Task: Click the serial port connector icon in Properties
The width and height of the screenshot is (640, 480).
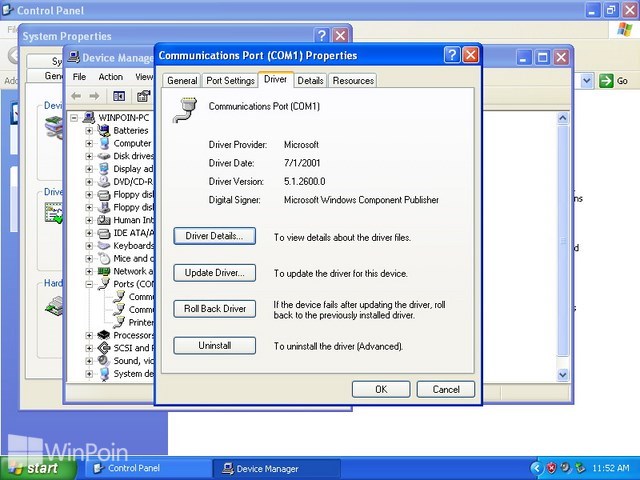Action: pos(185,110)
